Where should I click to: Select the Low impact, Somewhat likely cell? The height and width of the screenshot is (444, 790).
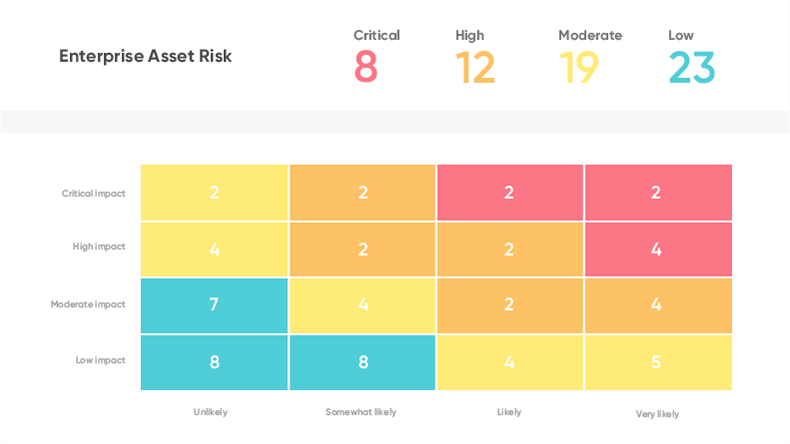[362, 362]
